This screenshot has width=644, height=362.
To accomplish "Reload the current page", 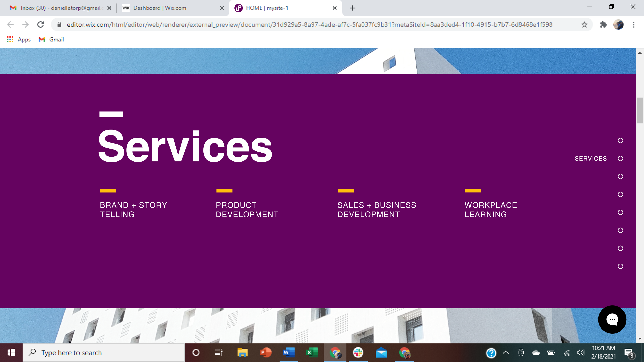I will [40, 24].
